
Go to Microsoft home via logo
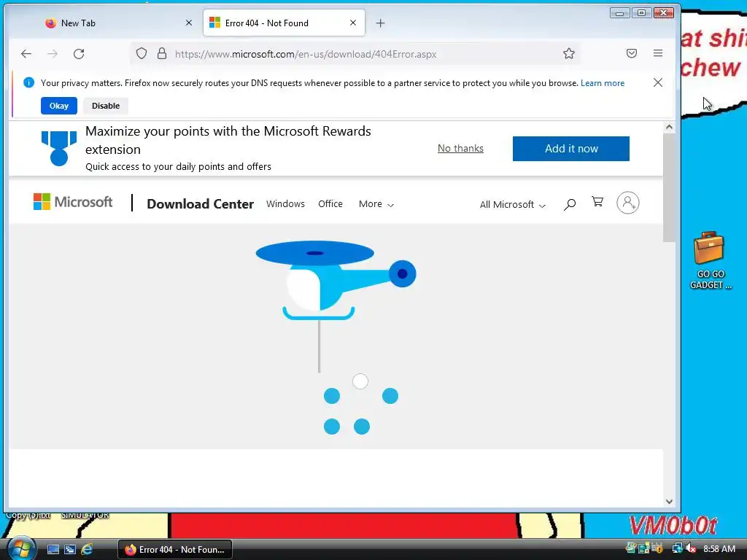[73, 202]
